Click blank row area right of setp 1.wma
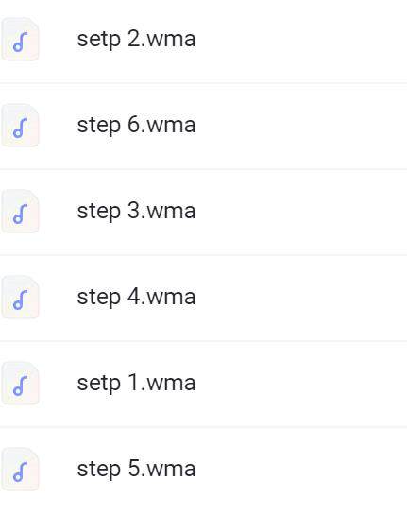 [x=302, y=383]
